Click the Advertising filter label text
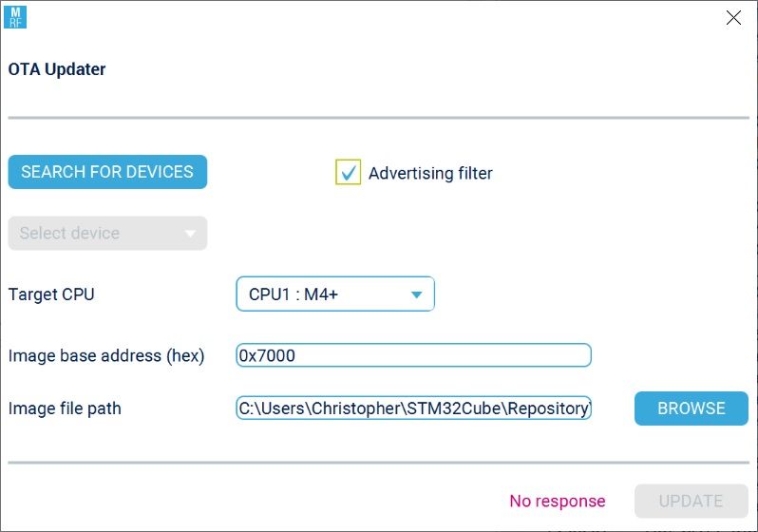Screen dimensions: 758x532 pyautogui.click(x=430, y=173)
